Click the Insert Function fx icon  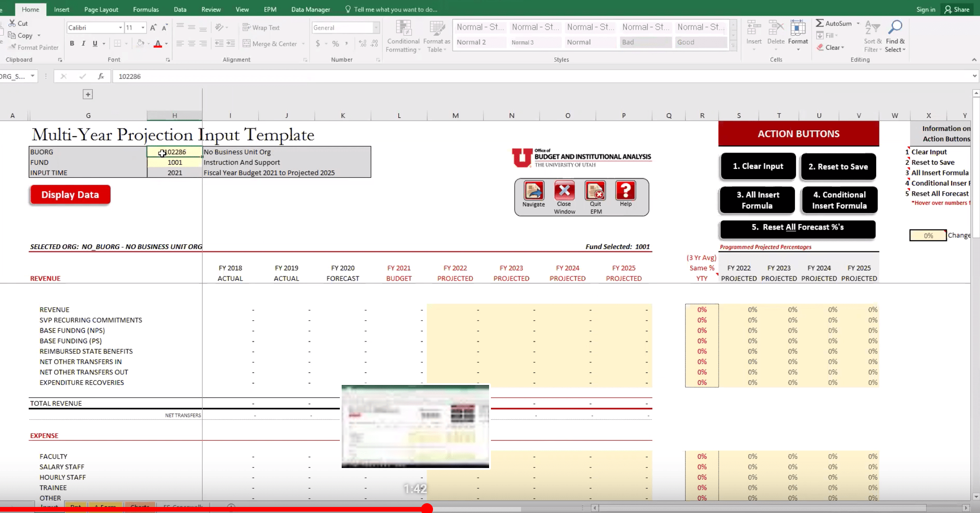pos(101,76)
